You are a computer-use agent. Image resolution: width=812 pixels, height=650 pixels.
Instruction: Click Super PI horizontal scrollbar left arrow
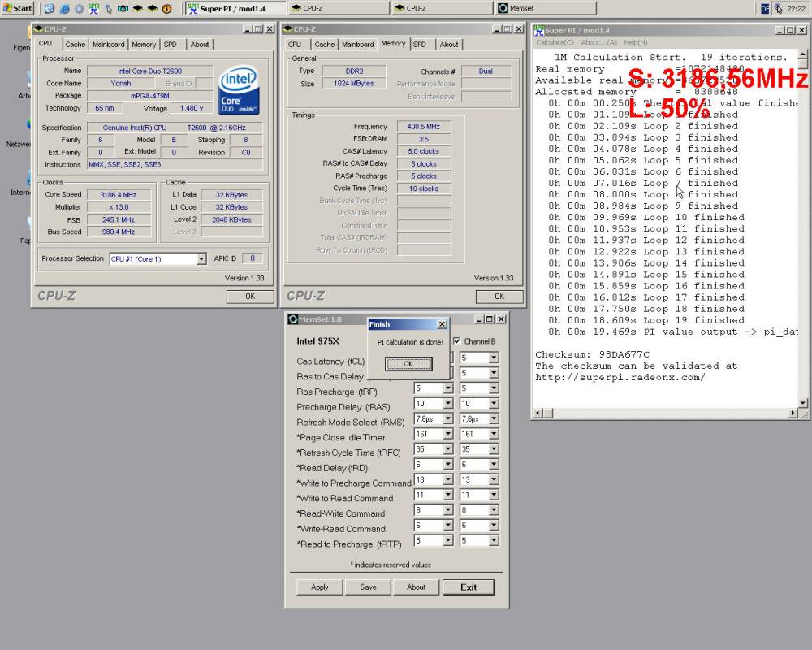pyautogui.click(x=538, y=413)
